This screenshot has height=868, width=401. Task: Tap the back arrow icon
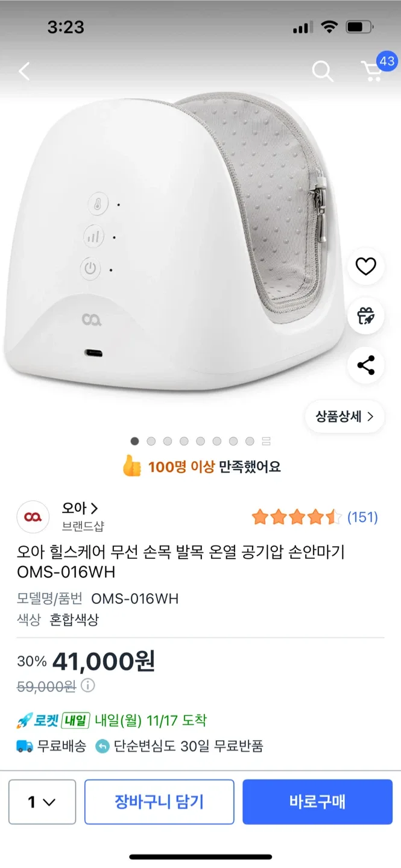(24, 72)
